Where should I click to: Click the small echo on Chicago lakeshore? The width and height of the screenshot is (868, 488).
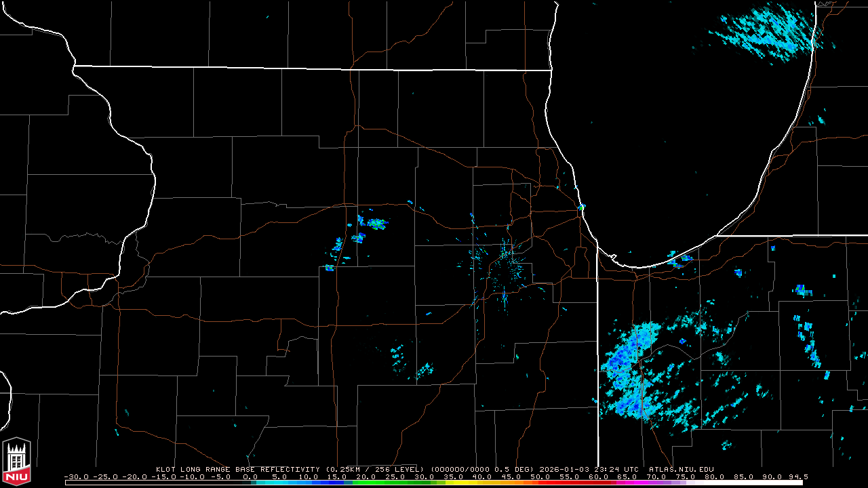[581, 207]
